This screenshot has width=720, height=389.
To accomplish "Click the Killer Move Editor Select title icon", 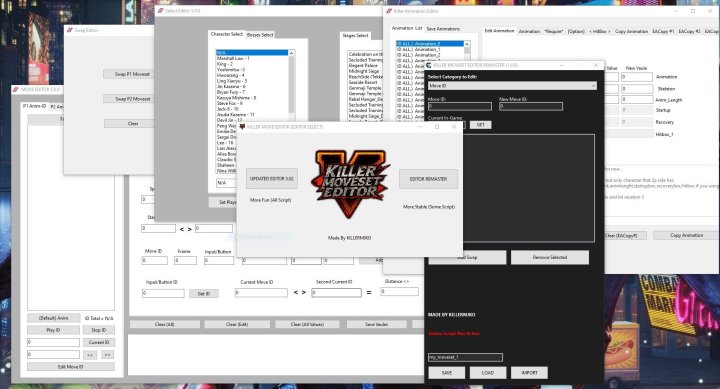I will pyautogui.click(x=242, y=127).
